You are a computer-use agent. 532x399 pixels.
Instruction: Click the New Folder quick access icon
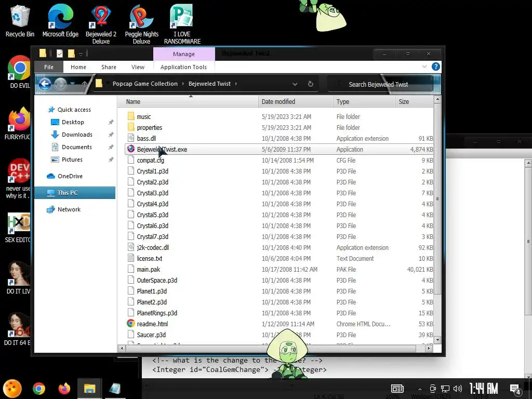pos(71,54)
